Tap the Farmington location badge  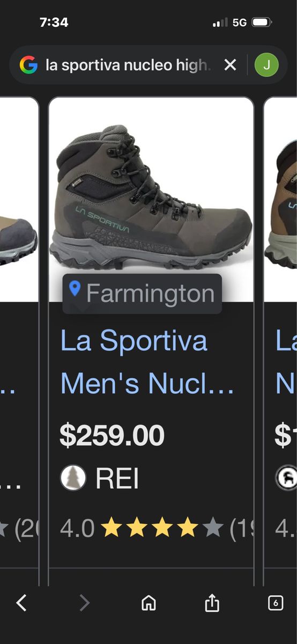(142, 294)
